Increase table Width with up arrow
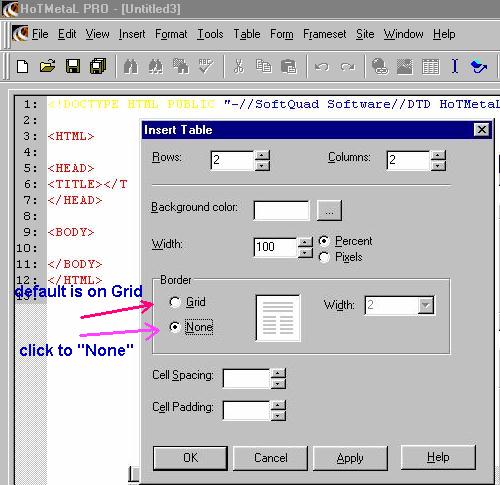 pyautogui.click(x=305, y=242)
